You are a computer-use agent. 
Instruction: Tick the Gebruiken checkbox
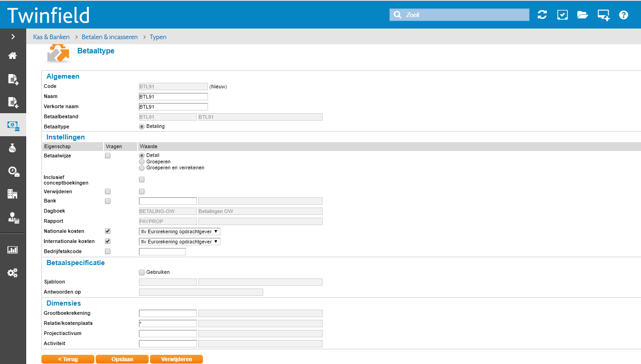point(142,272)
